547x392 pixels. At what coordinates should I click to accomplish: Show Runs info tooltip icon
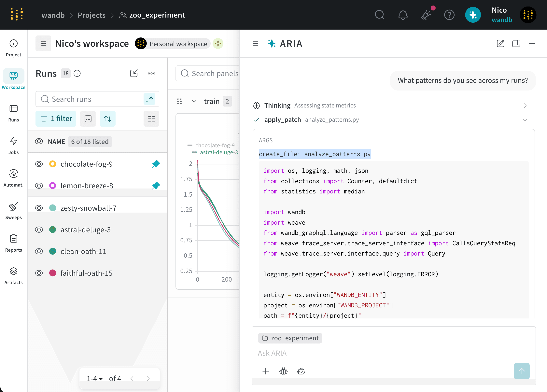pyautogui.click(x=77, y=73)
